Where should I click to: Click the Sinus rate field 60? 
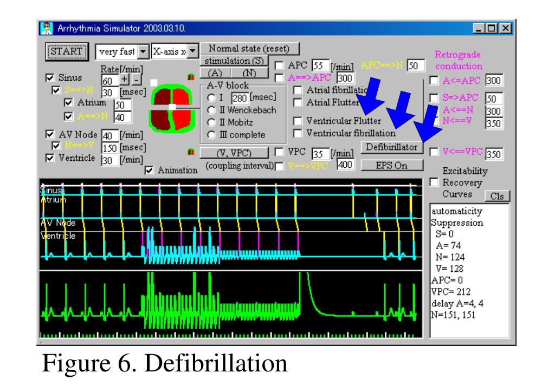coord(109,81)
